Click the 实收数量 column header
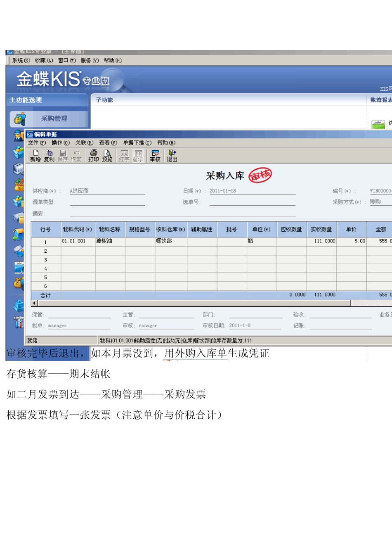392x555 pixels. tap(321, 229)
